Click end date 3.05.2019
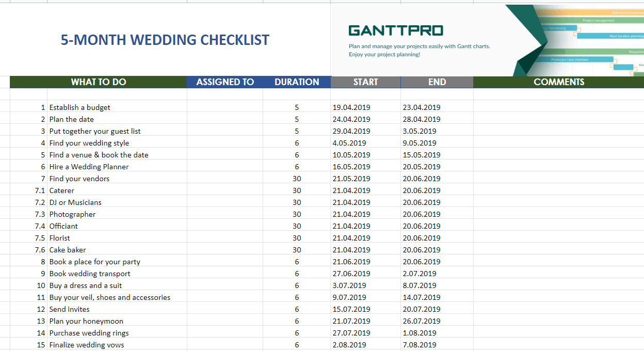Screen dimensions: 644x351 (x=437, y=131)
